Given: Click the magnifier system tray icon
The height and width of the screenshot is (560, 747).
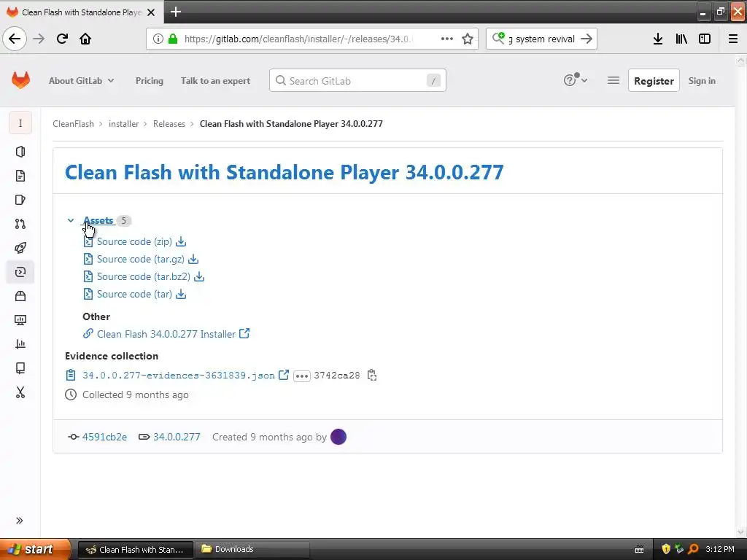Looking at the screenshot, I should [x=693, y=549].
